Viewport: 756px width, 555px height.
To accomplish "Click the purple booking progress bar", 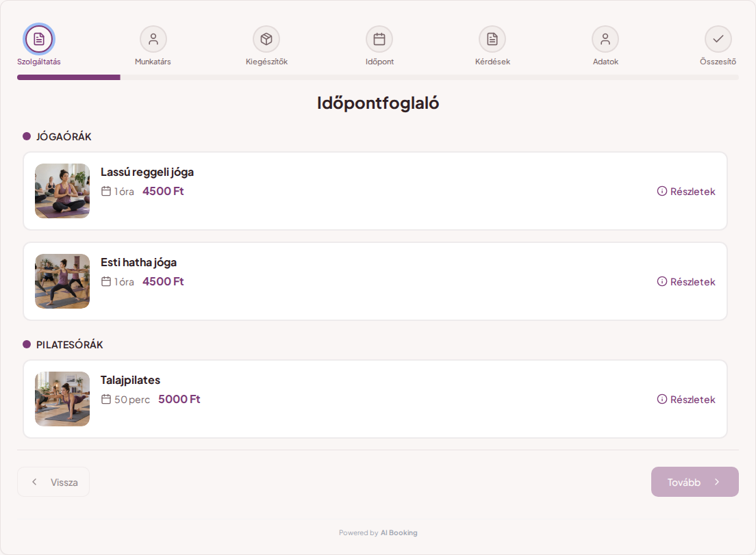I will coord(69,77).
